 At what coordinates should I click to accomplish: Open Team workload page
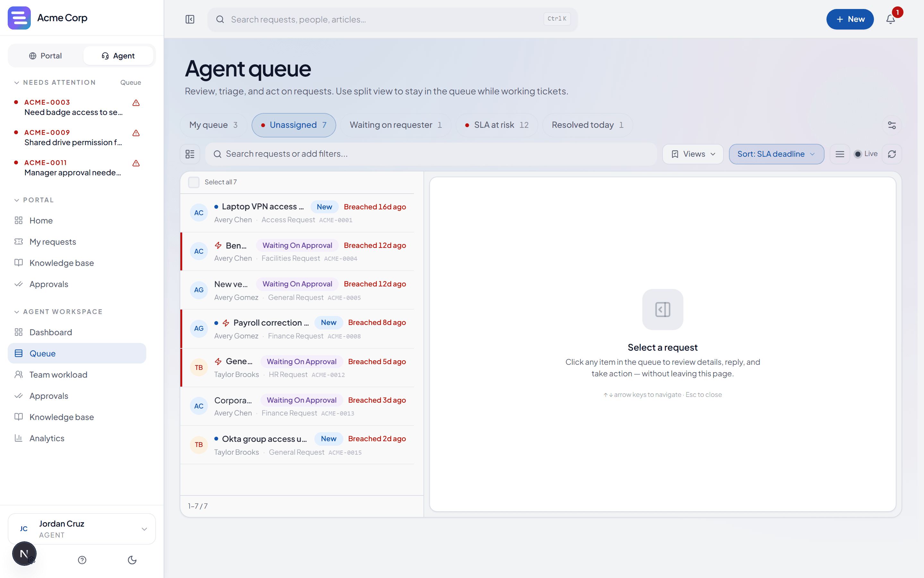(77, 375)
